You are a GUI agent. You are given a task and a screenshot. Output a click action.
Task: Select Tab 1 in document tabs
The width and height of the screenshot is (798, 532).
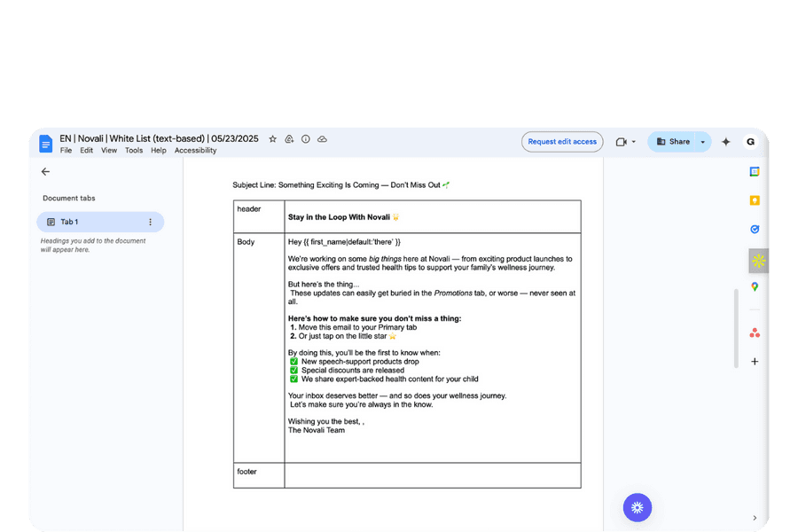(x=100, y=222)
